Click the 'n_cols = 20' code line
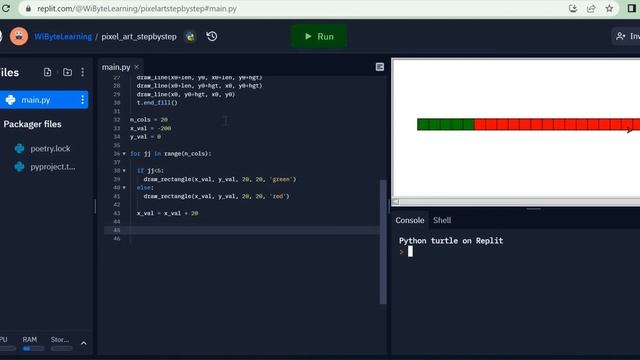The image size is (640, 360). click(149, 120)
